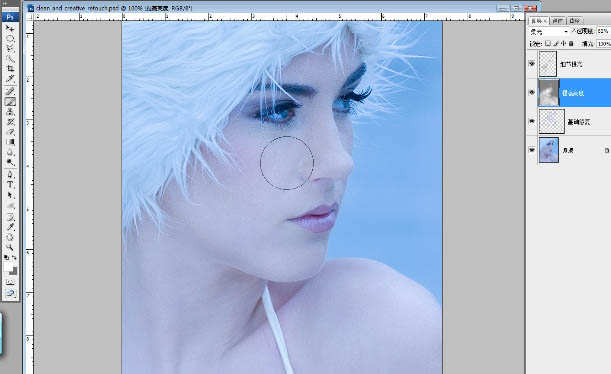This screenshot has width=611, height=374.
Task: Hide the top layer using its eye
Action: (x=532, y=64)
